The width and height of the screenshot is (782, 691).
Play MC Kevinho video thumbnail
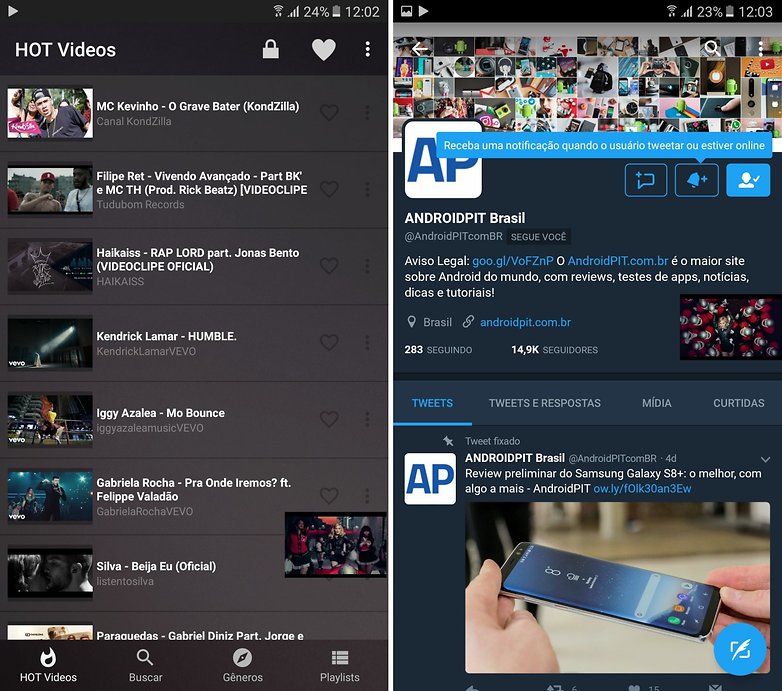coord(50,113)
